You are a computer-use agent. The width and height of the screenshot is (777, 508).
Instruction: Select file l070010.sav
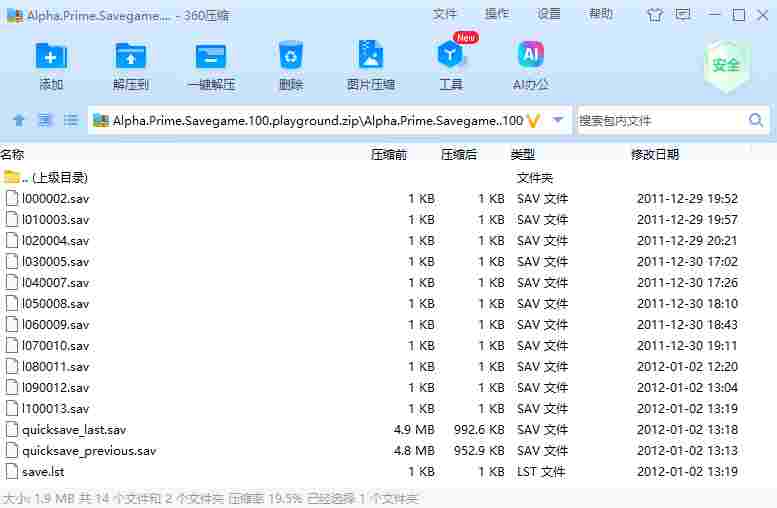[x=56, y=345]
